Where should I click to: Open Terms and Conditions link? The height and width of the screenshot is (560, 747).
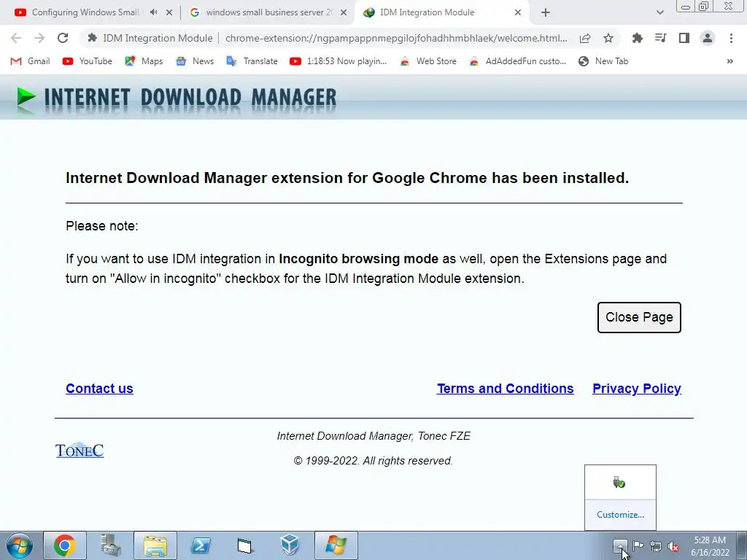pyautogui.click(x=505, y=389)
